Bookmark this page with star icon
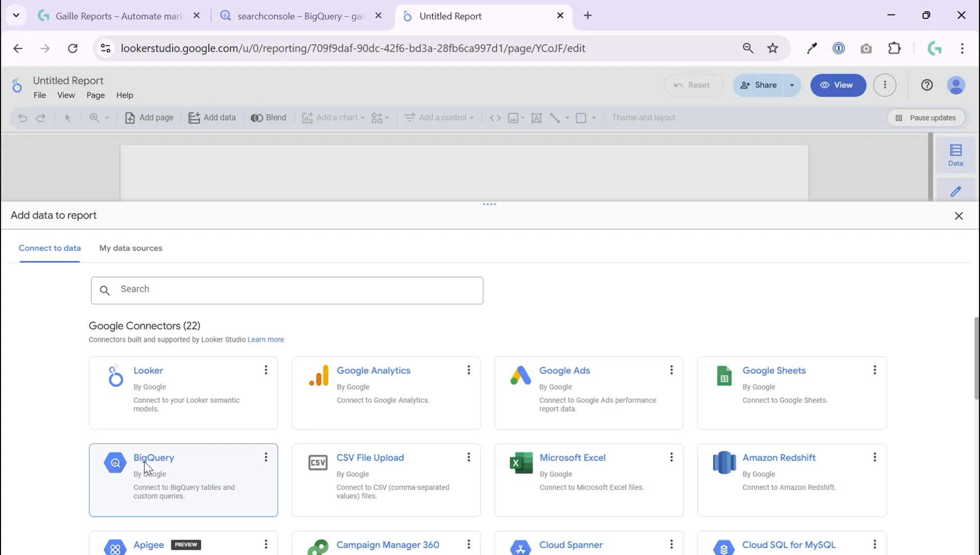 click(772, 48)
